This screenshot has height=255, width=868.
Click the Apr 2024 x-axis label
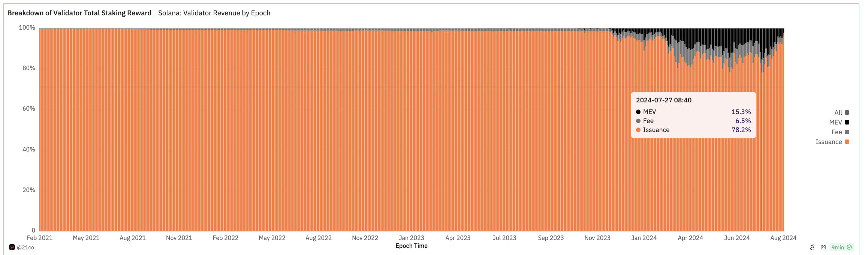pyautogui.click(x=690, y=238)
